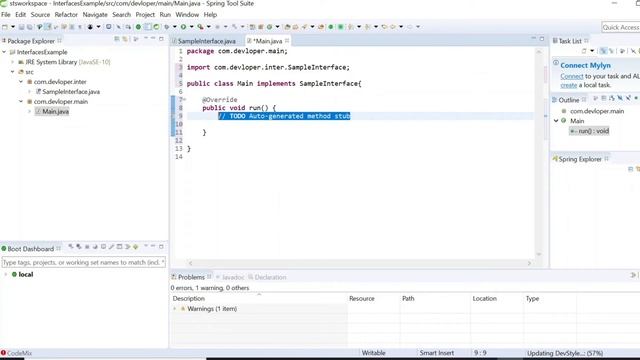
Task: Collapse the src folder node
Action: [x=13, y=72]
